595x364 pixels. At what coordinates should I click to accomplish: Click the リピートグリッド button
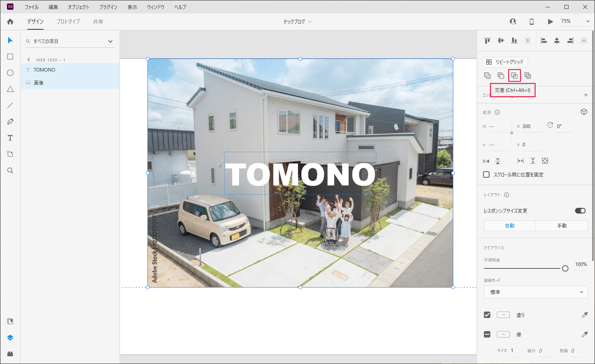(505, 62)
